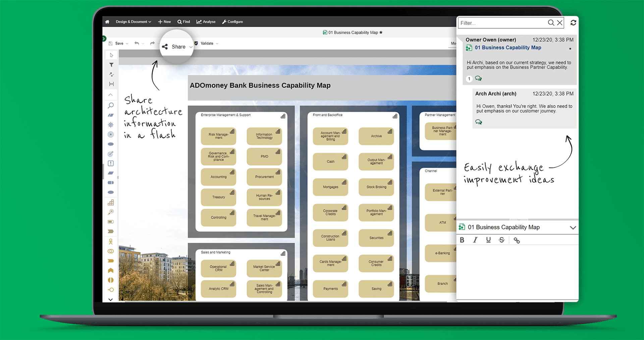The height and width of the screenshot is (340, 644).
Task: Select the zoom magnifier tool
Action: [111, 105]
